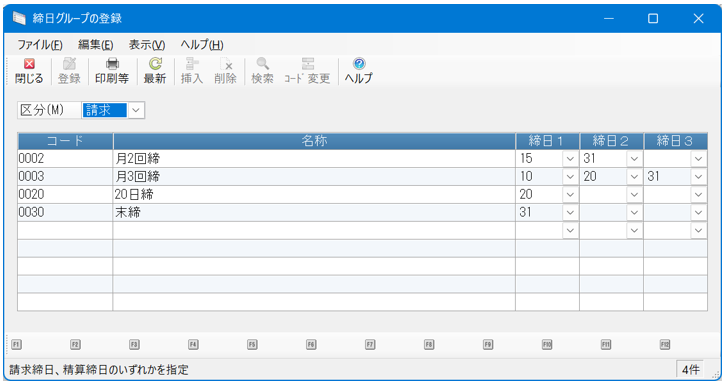
Task: Click the F4 function key button
Action: (193, 344)
